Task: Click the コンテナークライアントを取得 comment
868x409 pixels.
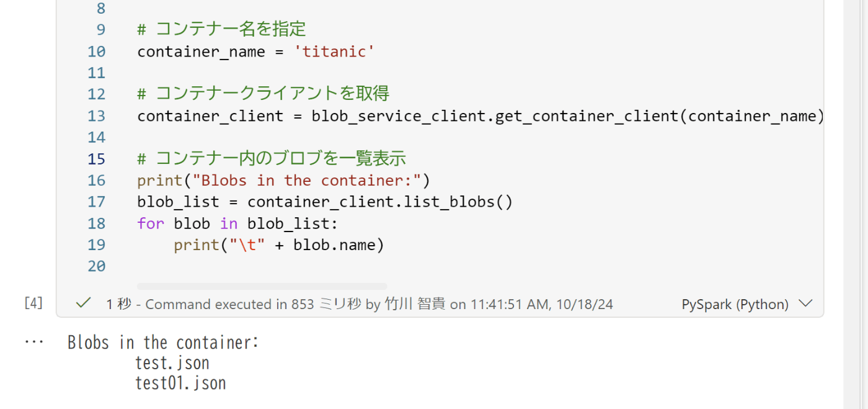Action: coord(263,94)
